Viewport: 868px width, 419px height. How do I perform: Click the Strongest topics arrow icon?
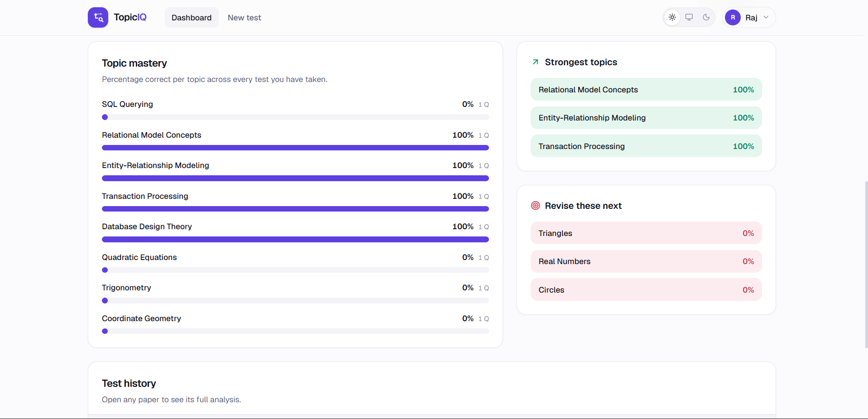(535, 62)
